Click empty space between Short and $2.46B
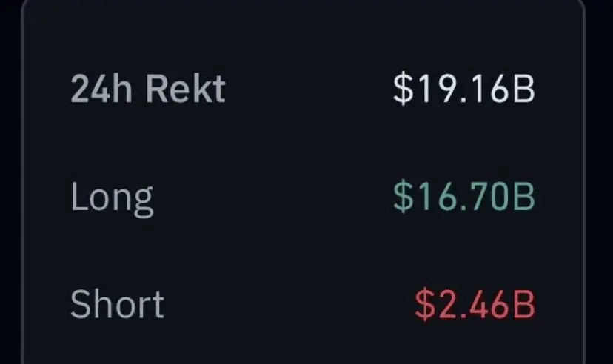The width and height of the screenshot is (613, 364). pyautogui.click(x=289, y=305)
